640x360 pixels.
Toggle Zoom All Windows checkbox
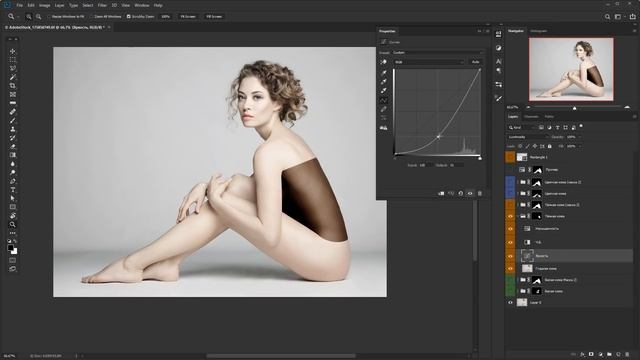[x=92, y=17]
